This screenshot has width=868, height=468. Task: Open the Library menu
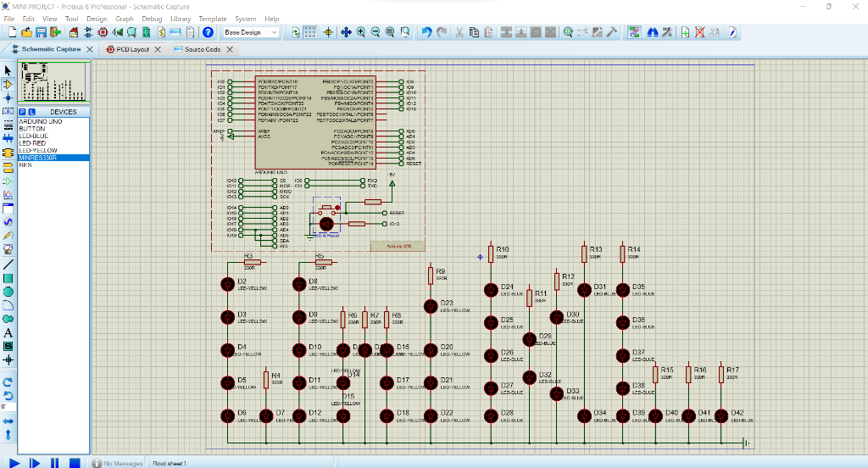(x=181, y=19)
